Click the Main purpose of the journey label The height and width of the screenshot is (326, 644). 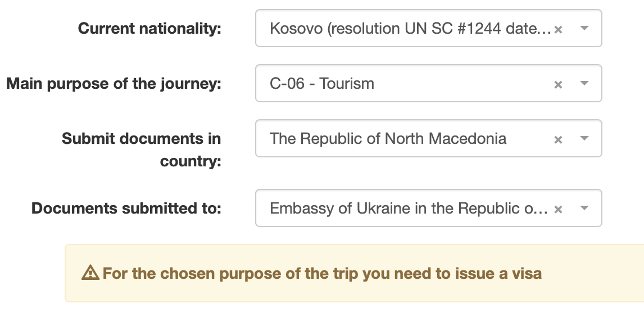click(x=114, y=83)
